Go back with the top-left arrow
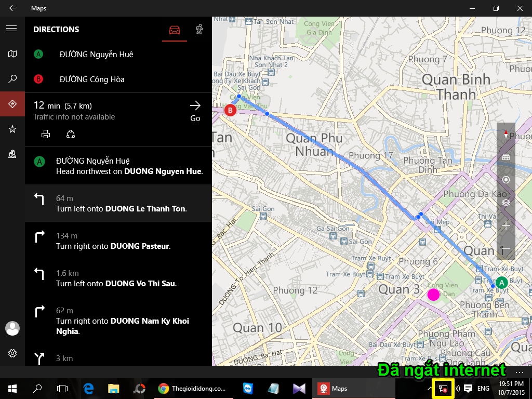532x399 pixels. [12, 8]
